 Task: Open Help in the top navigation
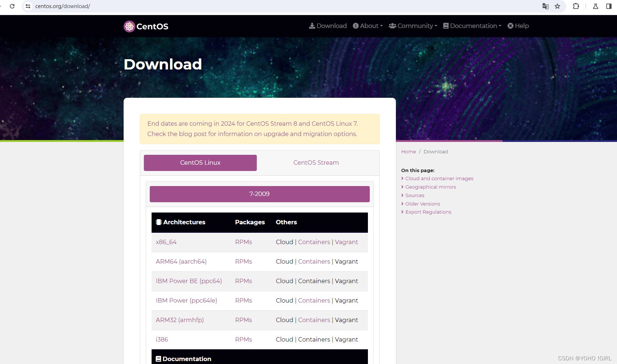click(518, 26)
